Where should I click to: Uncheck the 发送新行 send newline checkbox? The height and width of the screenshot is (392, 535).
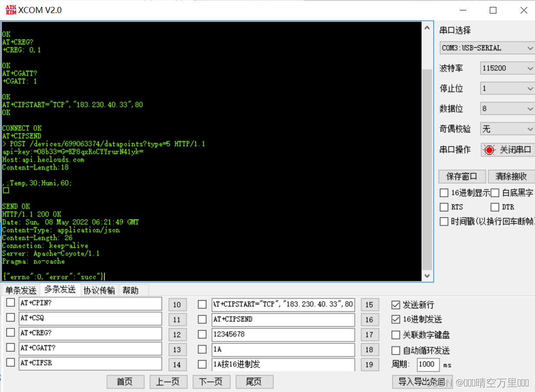click(395, 305)
